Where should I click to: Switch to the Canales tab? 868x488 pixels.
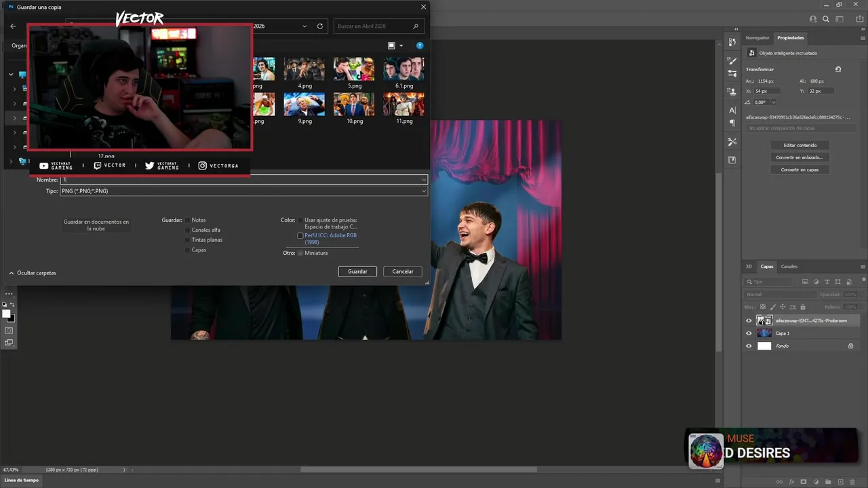point(789,266)
